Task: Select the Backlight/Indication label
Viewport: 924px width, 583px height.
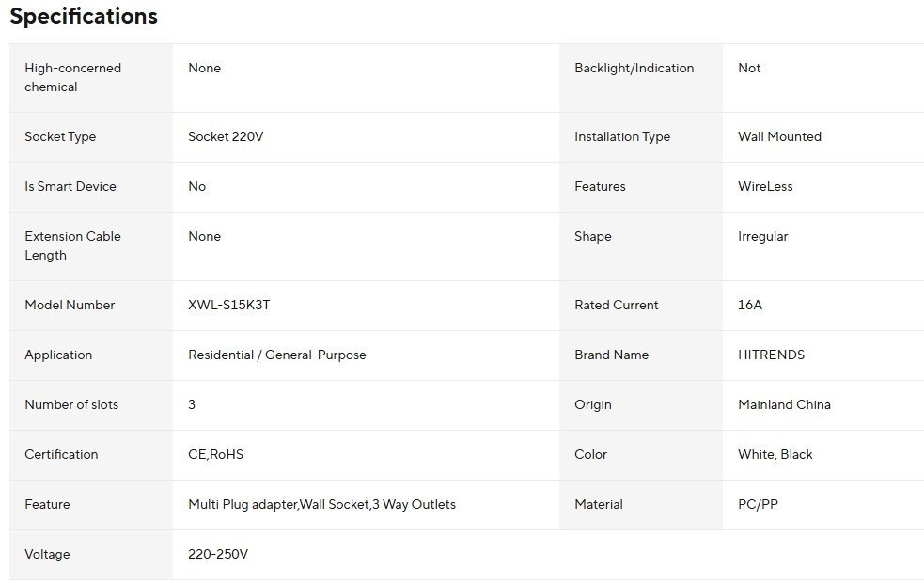Action: point(634,68)
